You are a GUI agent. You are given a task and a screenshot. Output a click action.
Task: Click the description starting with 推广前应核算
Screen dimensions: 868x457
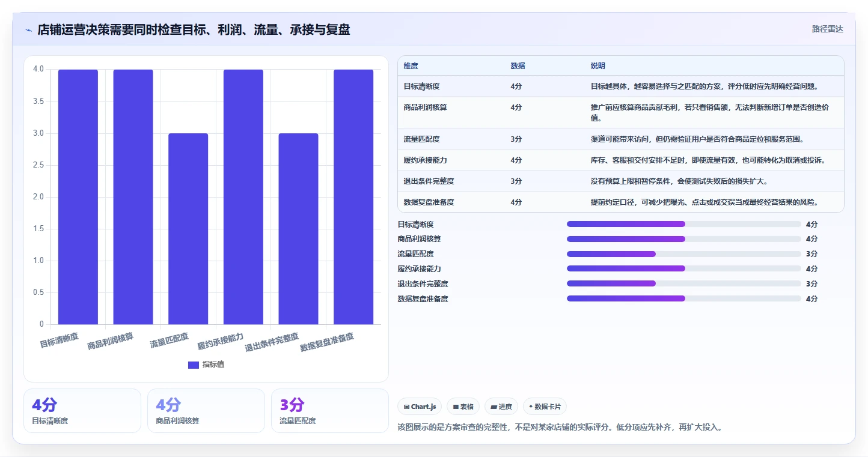(x=711, y=113)
